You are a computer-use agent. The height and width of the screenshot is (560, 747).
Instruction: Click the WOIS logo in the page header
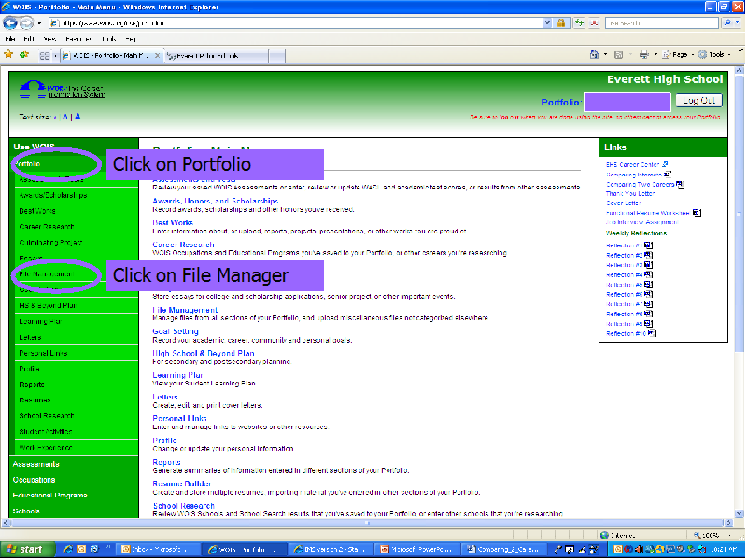pos(62,89)
